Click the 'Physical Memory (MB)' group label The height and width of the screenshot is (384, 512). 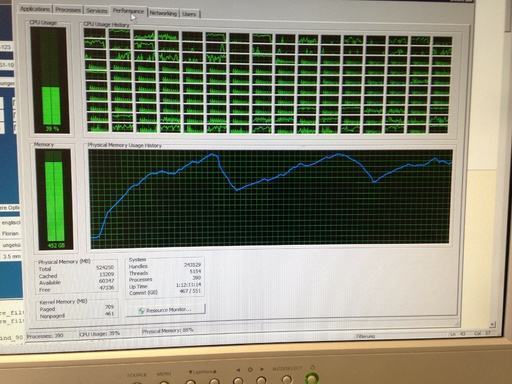coord(64,262)
